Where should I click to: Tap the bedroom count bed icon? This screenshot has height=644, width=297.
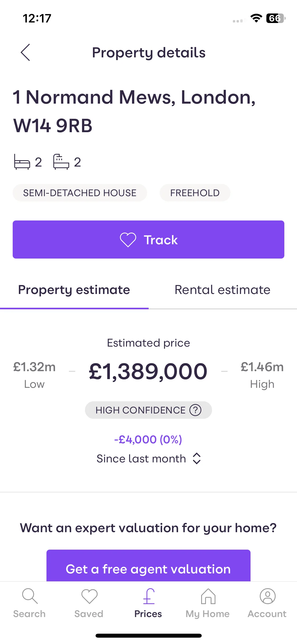[22, 162]
